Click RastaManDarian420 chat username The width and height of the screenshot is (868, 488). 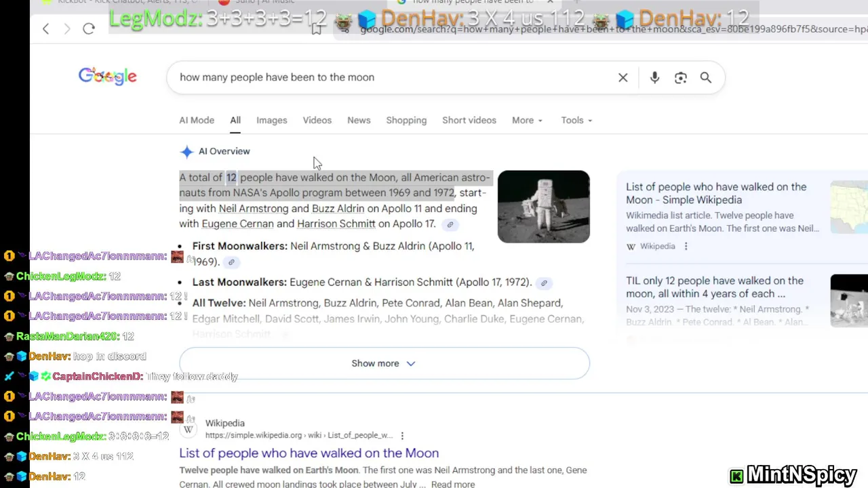point(67,336)
